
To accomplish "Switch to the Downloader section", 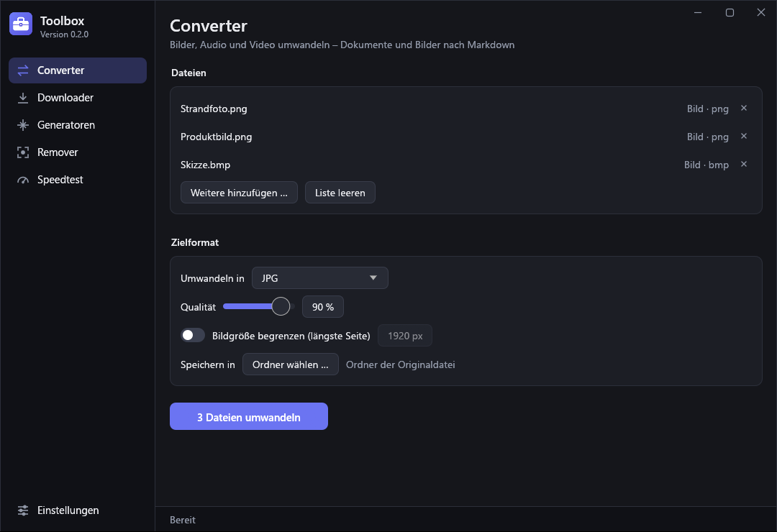I will coord(78,98).
